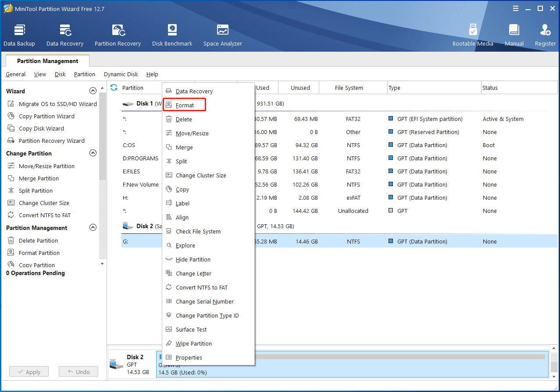This screenshot has width=560, height=392.
Task: Open the Space Analyzer
Action: [222, 35]
